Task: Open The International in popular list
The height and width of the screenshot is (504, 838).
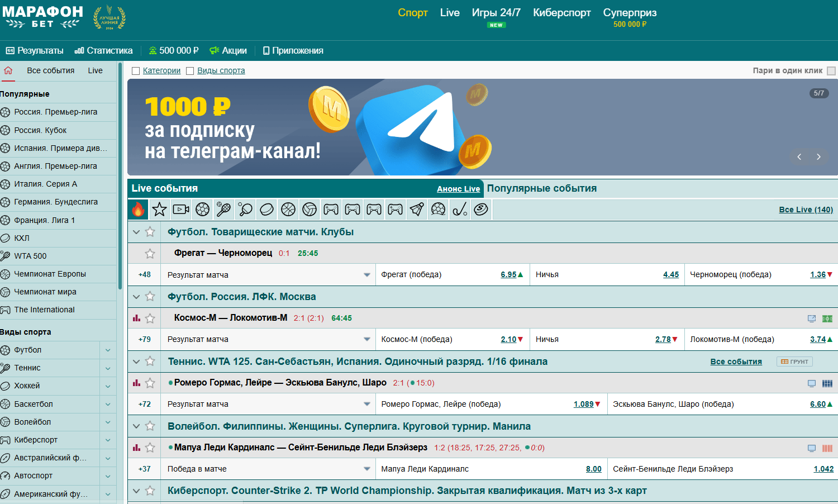Action: [x=45, y=310]
